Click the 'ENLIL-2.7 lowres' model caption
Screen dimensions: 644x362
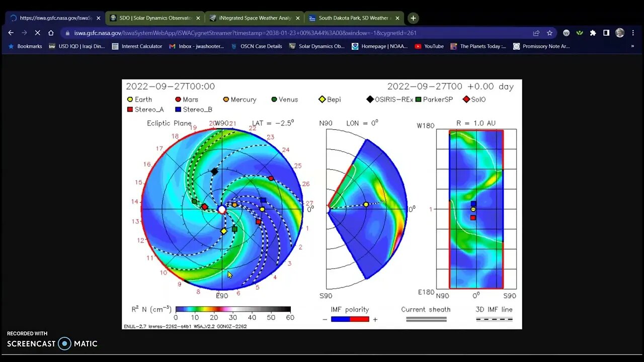point(185,326)
